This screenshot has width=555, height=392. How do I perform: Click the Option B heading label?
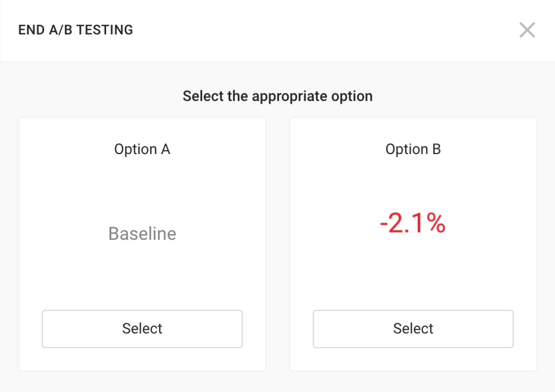coord(413,149)
